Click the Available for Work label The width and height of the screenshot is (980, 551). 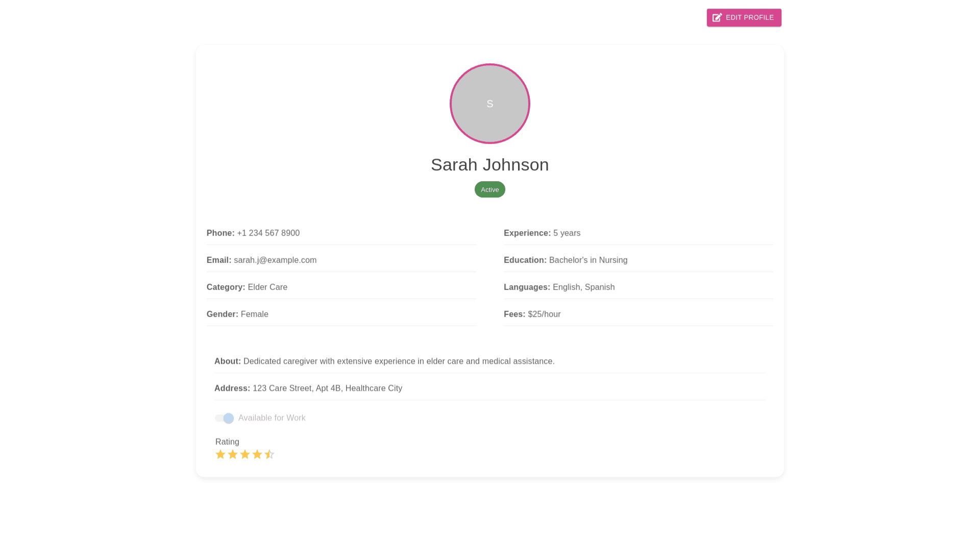[272, 418]
